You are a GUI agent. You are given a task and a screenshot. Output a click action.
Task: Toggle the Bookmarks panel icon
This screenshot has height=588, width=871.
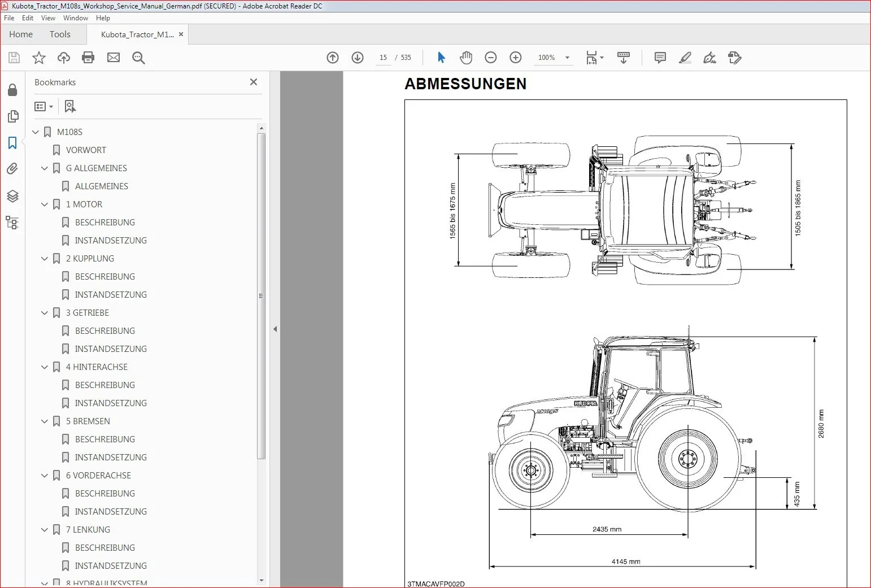click(12, 143)
